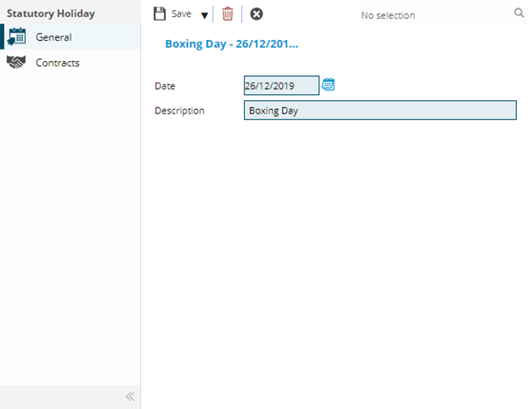Screen dimensions: 532x409
Task: Click into the Date field showing 26/12/2019
Action: point(280,86)
